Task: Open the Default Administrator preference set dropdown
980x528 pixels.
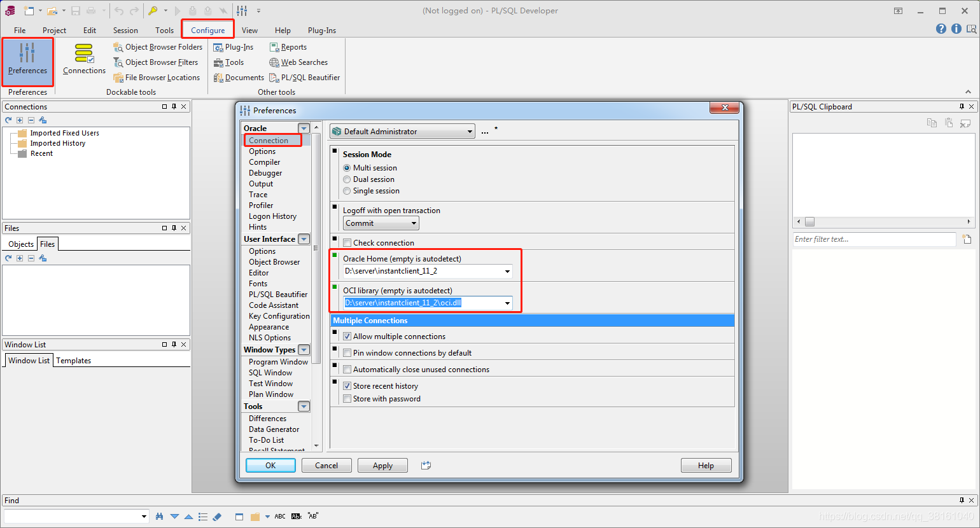Action: pyautogui.click(x=402, y=132)
